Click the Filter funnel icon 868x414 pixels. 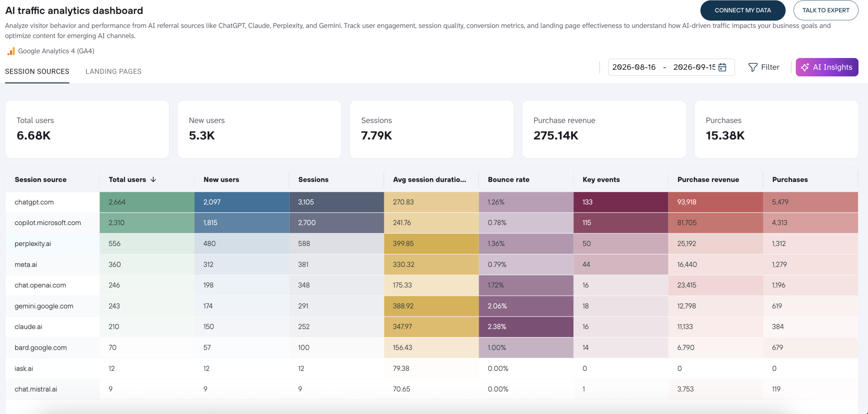(753, 67)
